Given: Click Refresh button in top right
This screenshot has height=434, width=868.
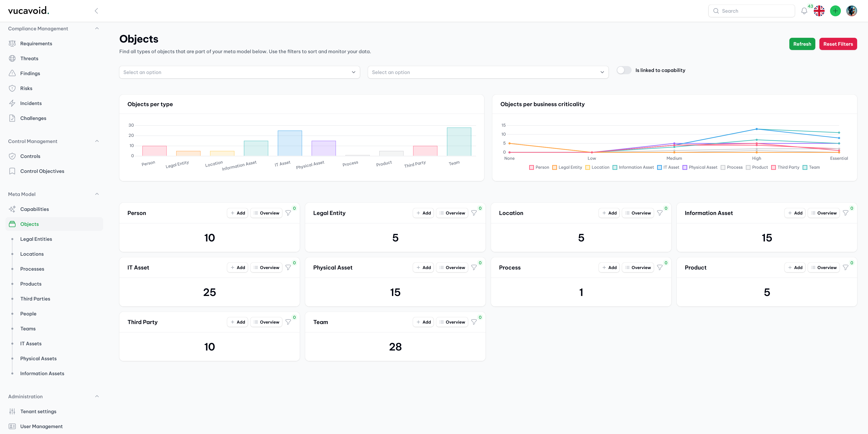Looking at the screenshot, I should [x=802, y=44].
